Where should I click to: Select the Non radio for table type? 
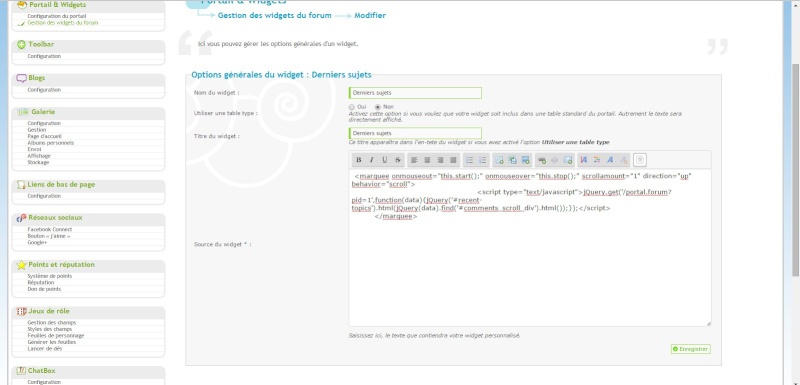(x=378, y=107)
